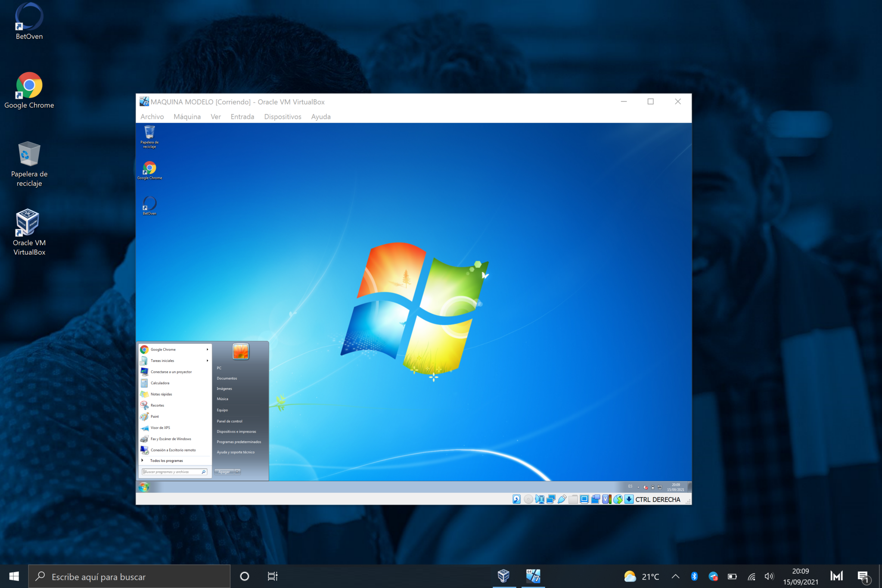Open the Dispositivos menu in VirtualBox
882x588 pixels.
point(283,117)
